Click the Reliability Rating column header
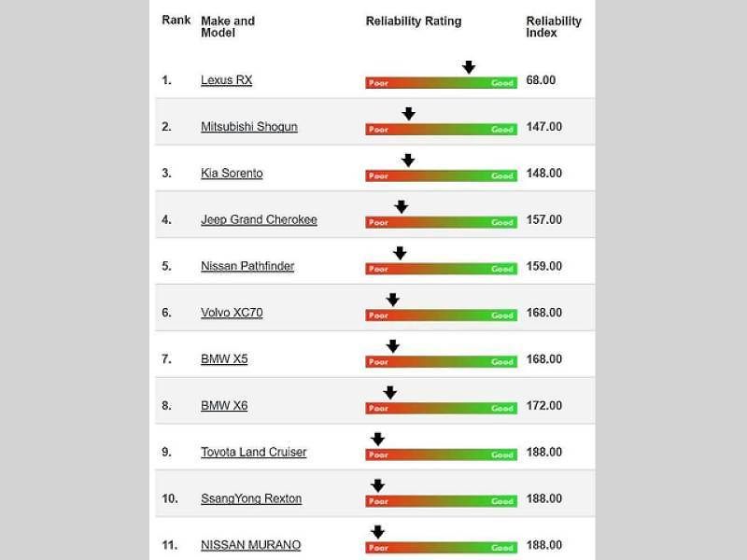This screenshot has width=747, height=560. (x=414, y=21)
